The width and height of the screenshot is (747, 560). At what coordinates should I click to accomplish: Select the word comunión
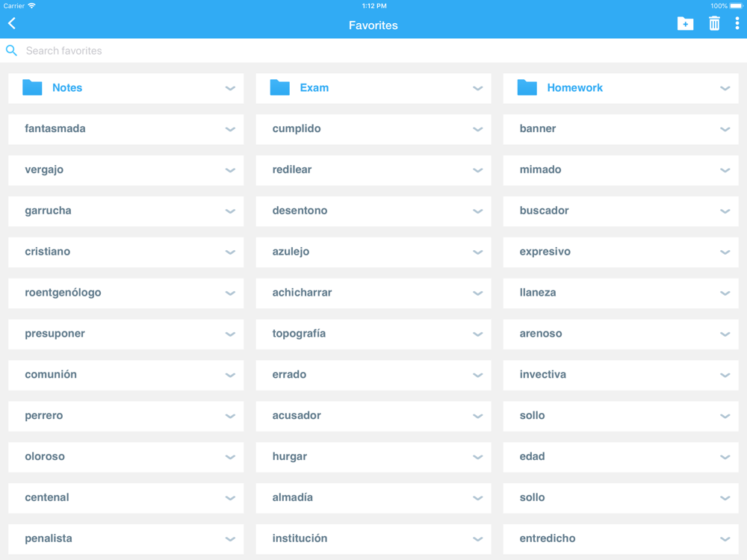[x=51, y=374]
